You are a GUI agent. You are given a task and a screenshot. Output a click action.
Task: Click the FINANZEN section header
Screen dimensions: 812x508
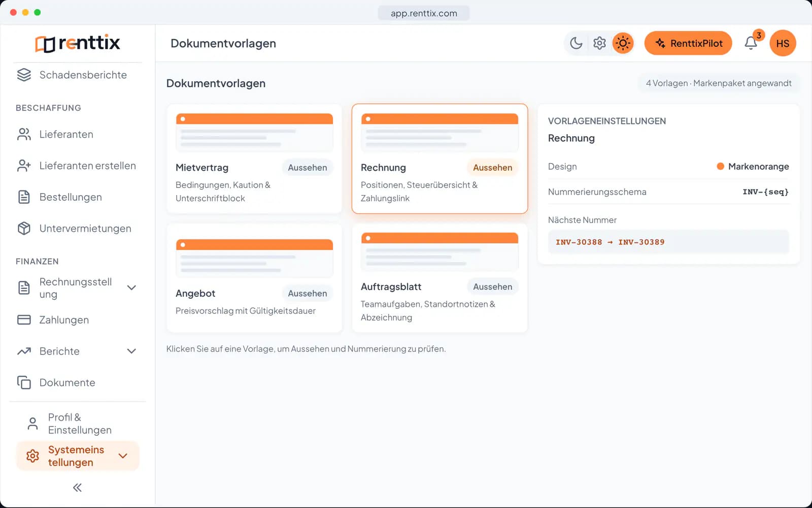coord(37,262)
